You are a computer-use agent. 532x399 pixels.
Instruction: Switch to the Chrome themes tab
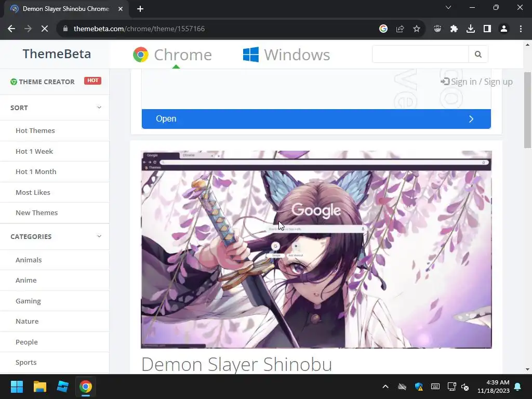tap(172, 55)
